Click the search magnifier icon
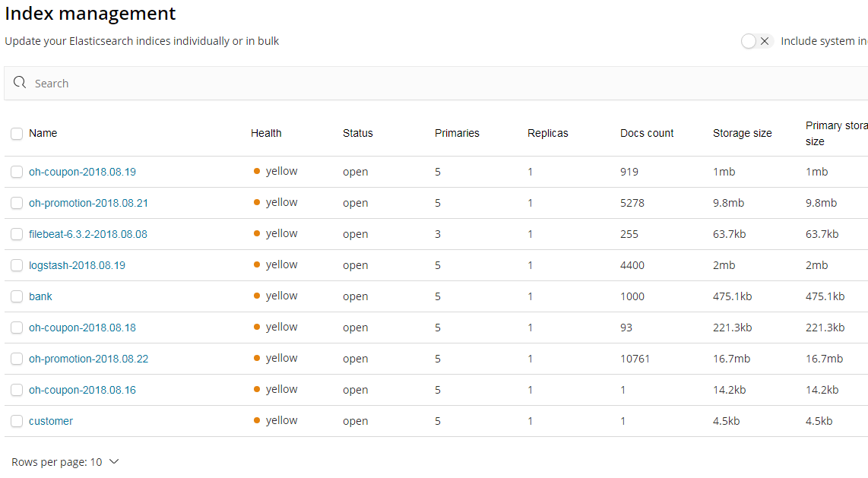This screenshot has height=478, width=868. pyautogui.click(x=20, y=83)
